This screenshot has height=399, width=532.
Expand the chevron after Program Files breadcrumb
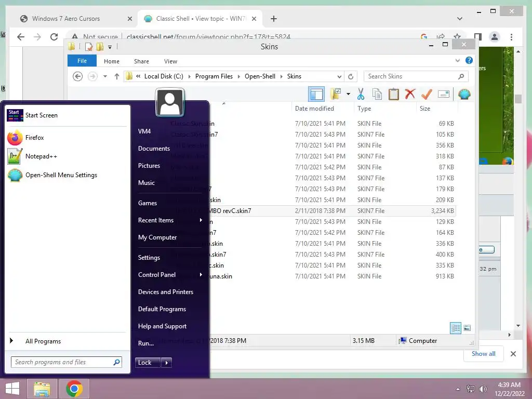click(x=238, y=76)
